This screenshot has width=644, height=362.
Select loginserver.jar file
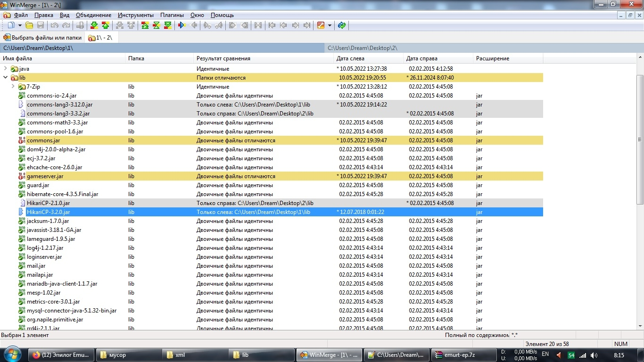pyautogui.click(x=44, y=257)
